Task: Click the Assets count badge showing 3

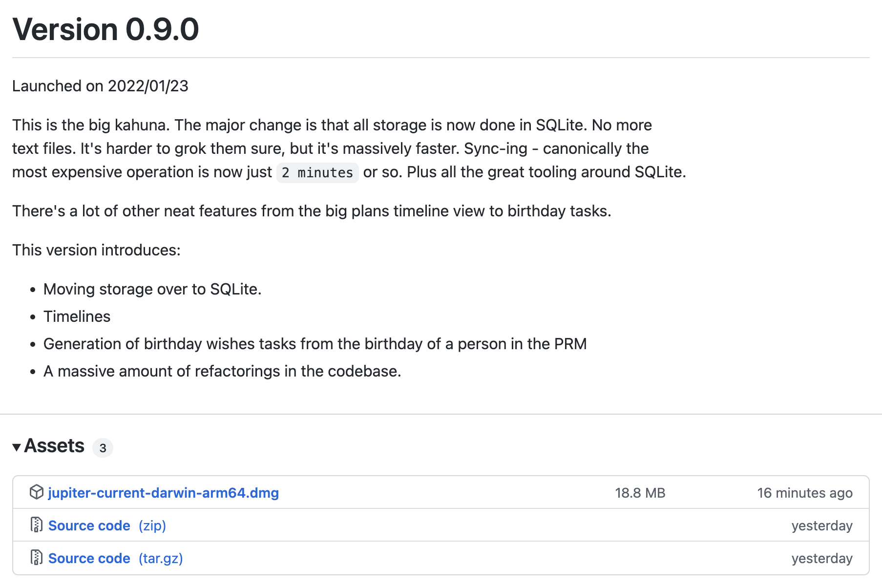Action: 103,448
